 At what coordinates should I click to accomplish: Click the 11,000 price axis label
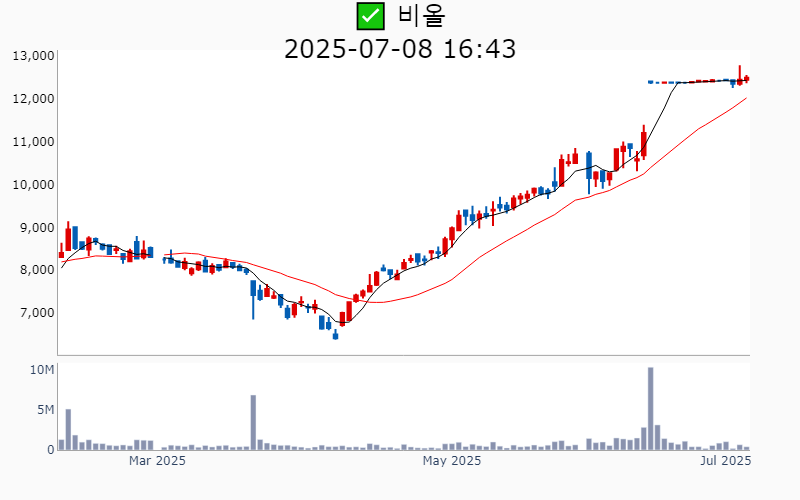(x=34, y=141)
